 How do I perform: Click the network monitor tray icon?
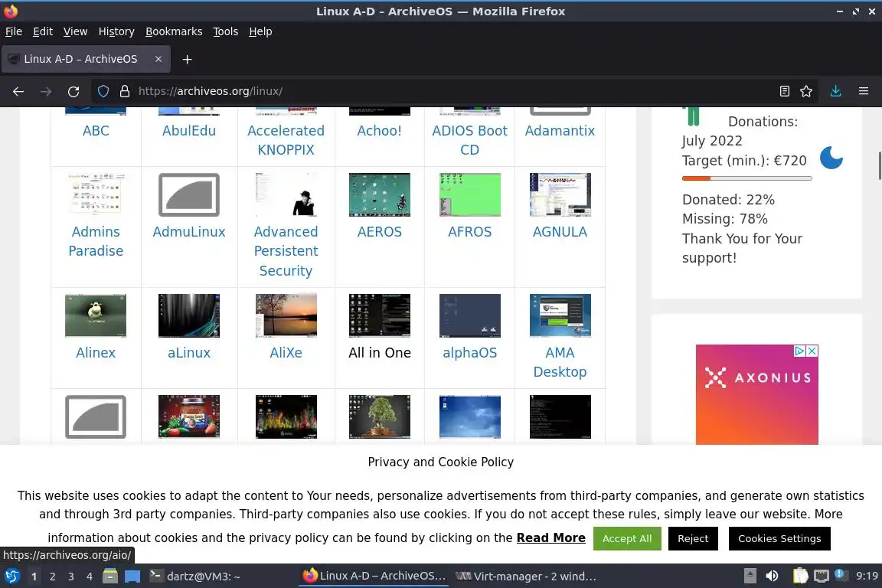pos(822,576)
